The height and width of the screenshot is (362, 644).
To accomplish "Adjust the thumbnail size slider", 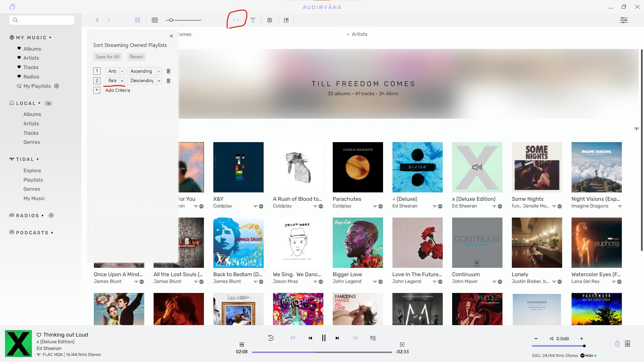I will point(183,20).
